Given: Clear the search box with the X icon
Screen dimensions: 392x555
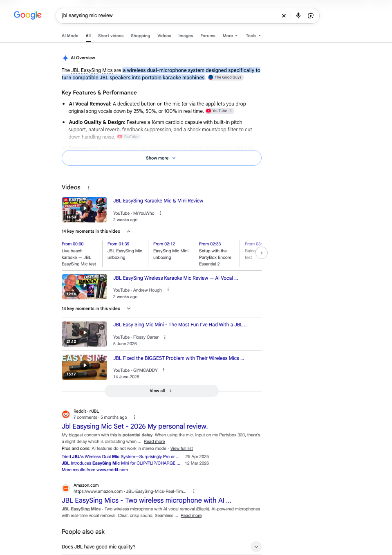Looking at the screenshot, I should (x=284, y=16).
